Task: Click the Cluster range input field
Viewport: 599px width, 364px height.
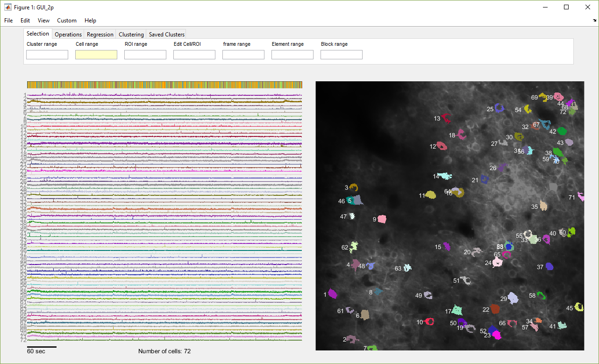Action: click(47, 55)
